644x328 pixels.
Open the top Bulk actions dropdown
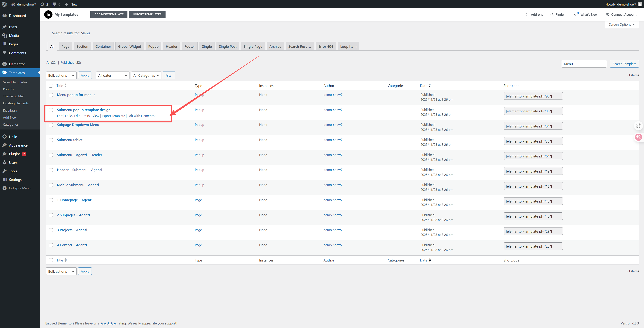[x=61, y=75]
